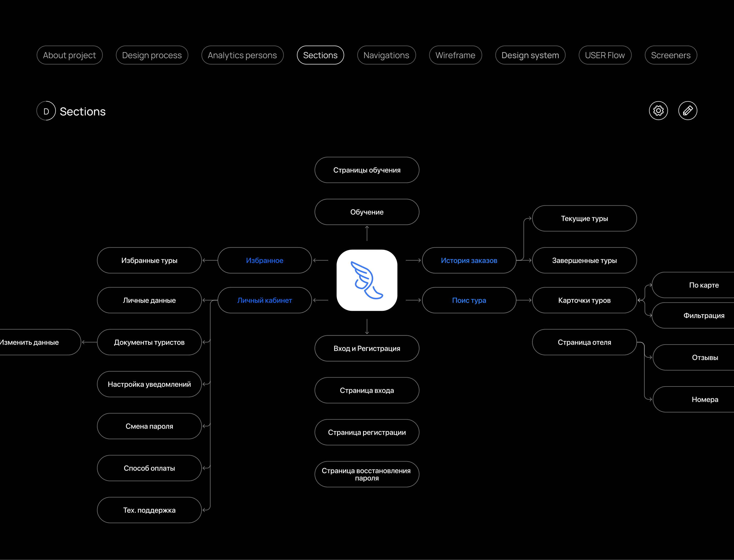Open the About project tab
Image resolution: width=734 pixels, height=560 pixels.
coord(69,55)
